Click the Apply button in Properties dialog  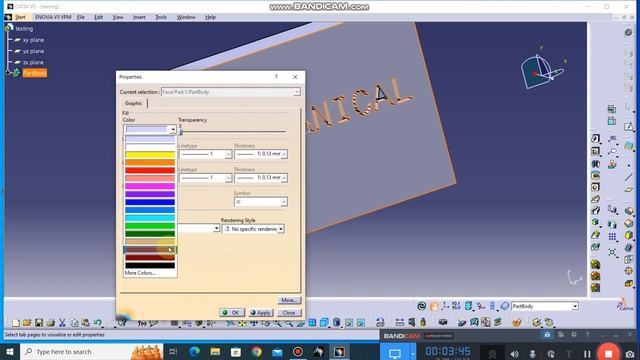(261, 313)
